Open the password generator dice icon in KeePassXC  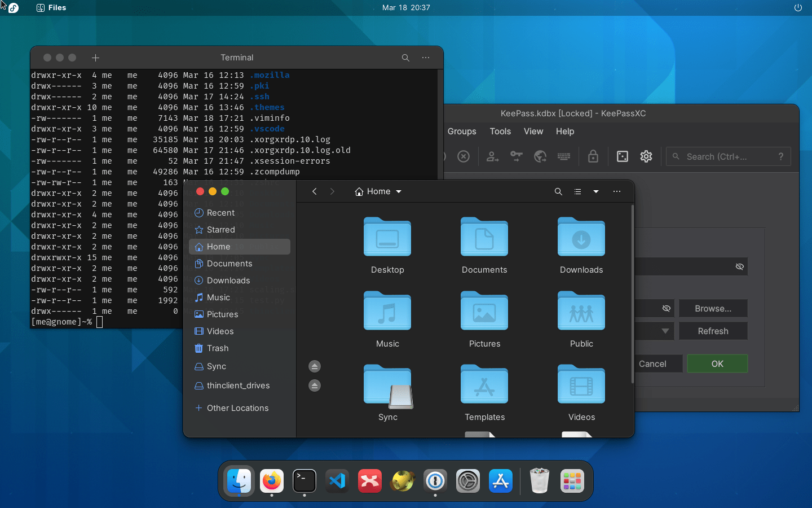[x=623, y=156]
